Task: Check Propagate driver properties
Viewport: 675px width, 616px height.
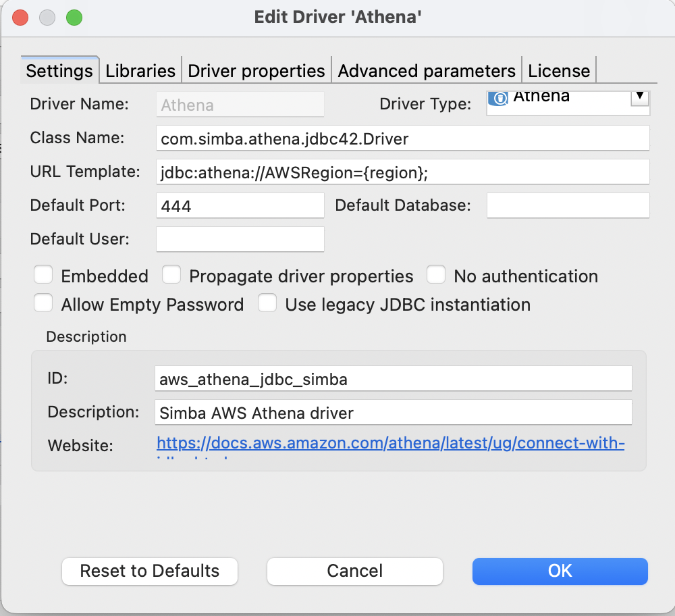Action: coord(171,275)
